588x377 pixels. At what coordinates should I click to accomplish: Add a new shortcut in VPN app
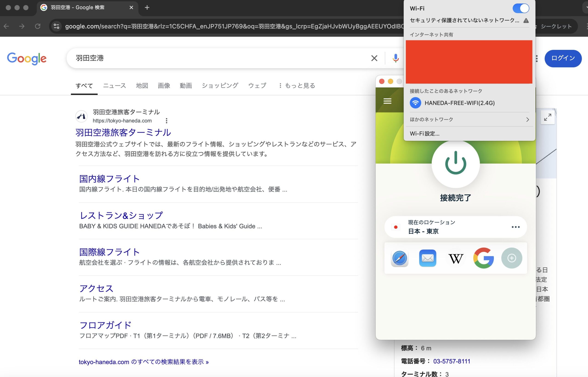pyautogui.click(x=512, y=258)
